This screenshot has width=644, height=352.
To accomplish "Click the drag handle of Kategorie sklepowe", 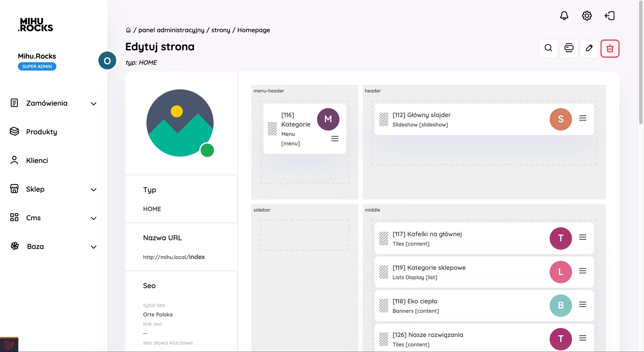I will (x=383, y=272).
